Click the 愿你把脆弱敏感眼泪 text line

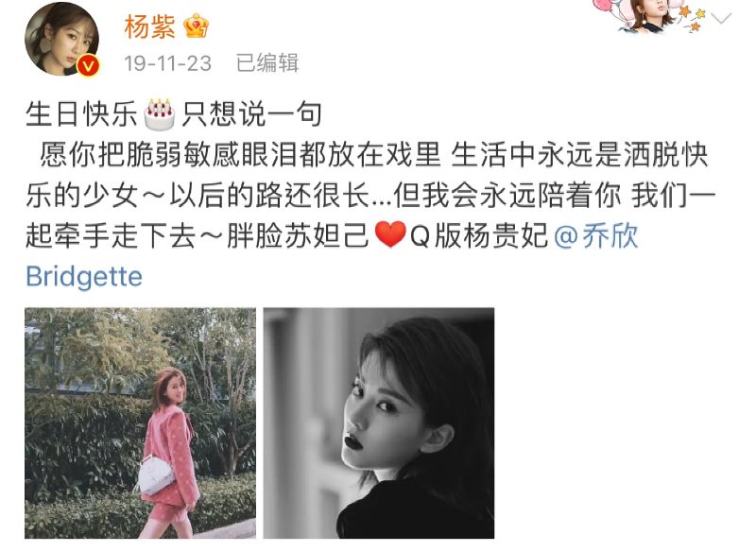tap(371, 155)
